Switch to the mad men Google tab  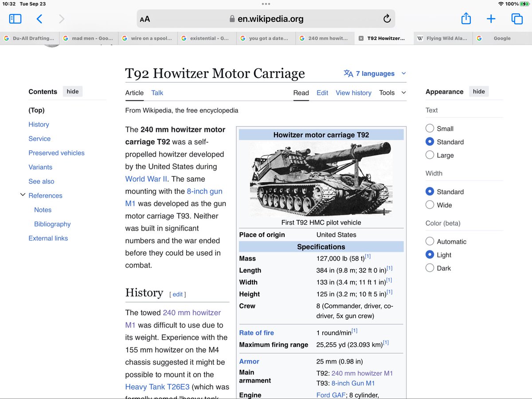88,39
